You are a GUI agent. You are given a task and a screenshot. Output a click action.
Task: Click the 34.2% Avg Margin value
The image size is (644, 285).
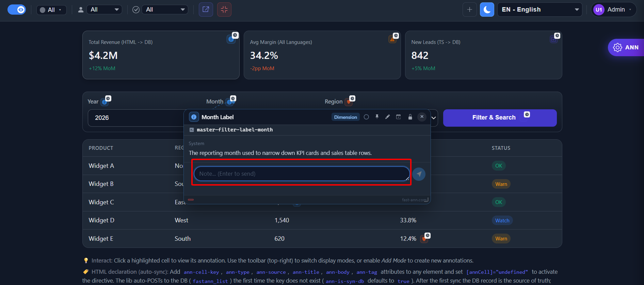(264, 56)
